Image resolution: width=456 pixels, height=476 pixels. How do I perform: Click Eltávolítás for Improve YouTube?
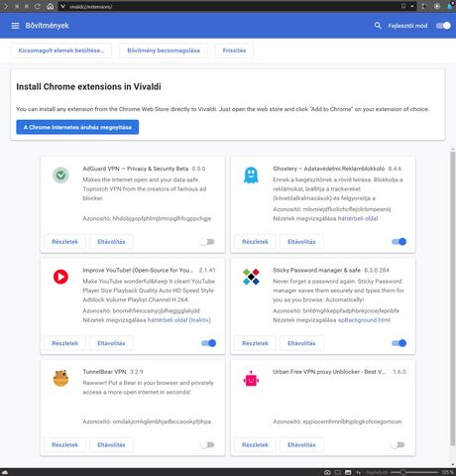click(x=111, y=343)
